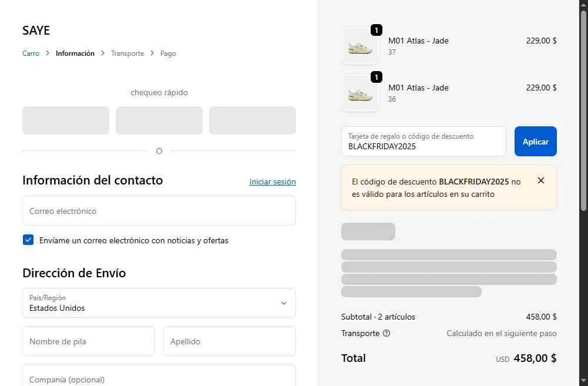Select the Pago breadcrumb step
Viewport: 588px width, 386px height.
tap(168, 53)
